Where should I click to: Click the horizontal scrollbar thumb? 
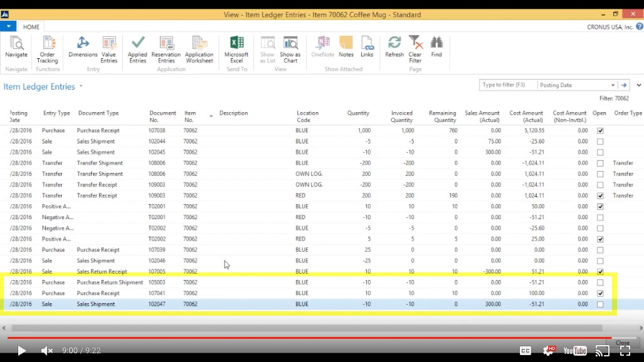pos(307,328)
